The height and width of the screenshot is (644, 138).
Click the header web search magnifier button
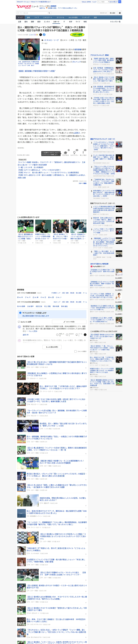point(120,2)
